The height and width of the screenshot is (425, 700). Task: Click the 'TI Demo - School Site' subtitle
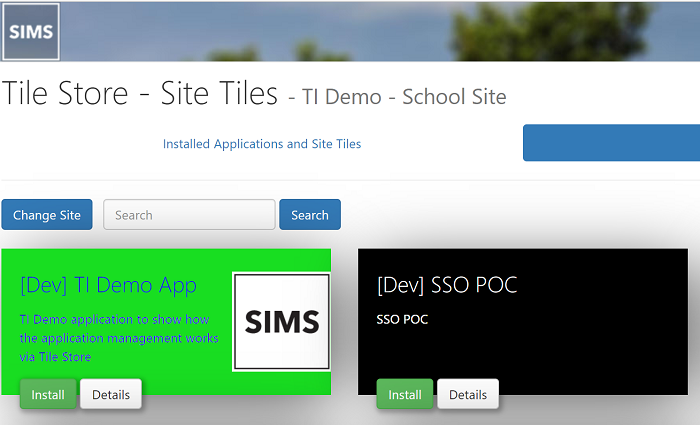click(x=404, y=97)
